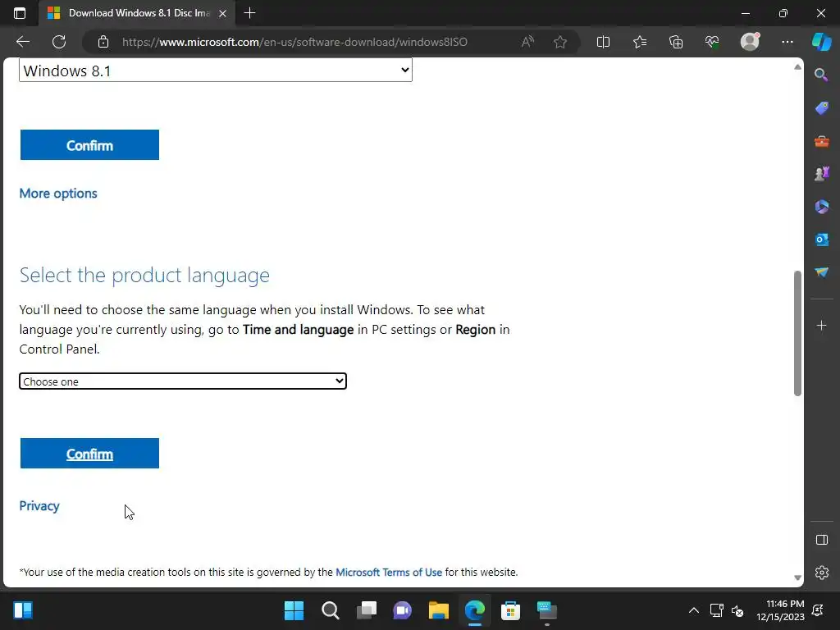The width and height of the screenshot is (840, 630).
Task: Open the sidebar Tools briefcase
Action: click(x=821, y=141)
